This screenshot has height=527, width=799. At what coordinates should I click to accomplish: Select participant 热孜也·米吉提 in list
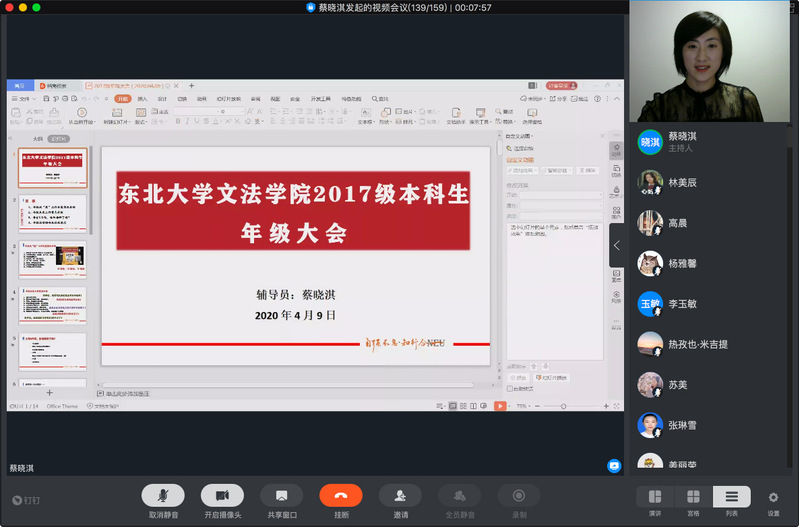698,344
